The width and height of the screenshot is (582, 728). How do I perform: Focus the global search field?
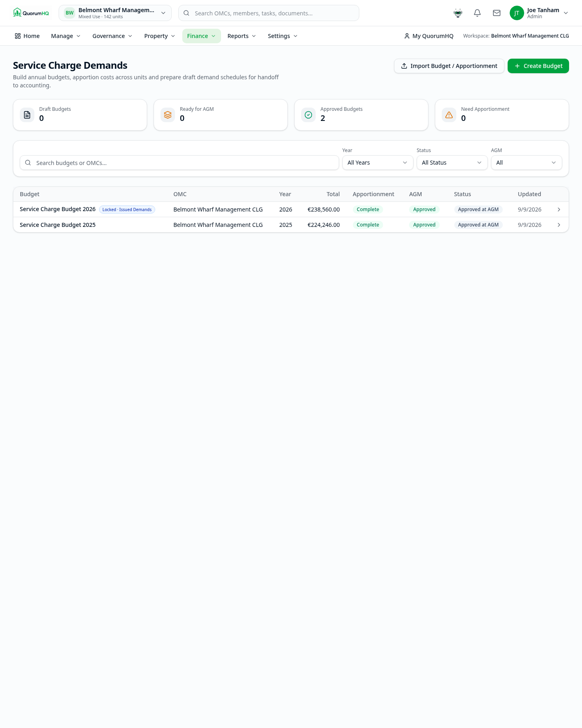click(269, 13)
